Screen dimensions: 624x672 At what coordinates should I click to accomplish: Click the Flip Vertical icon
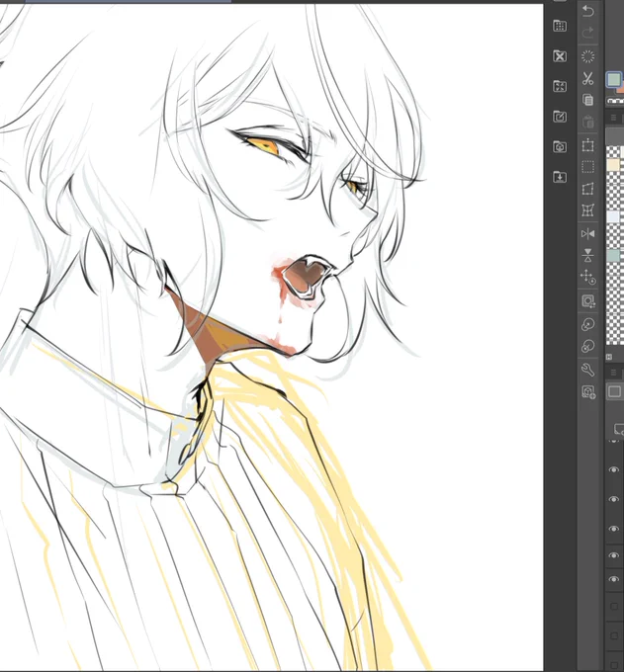(588, 255)
